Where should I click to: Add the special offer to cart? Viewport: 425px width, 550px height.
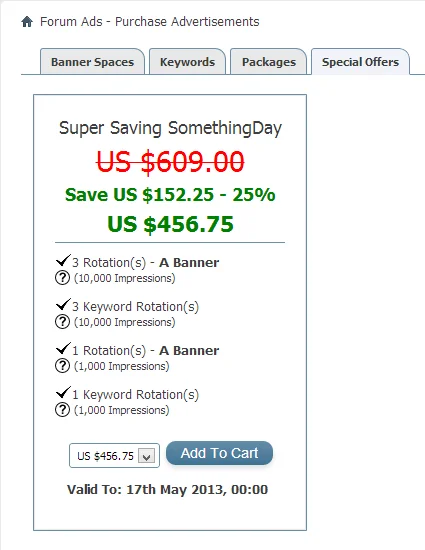click(x=219, y=453)
